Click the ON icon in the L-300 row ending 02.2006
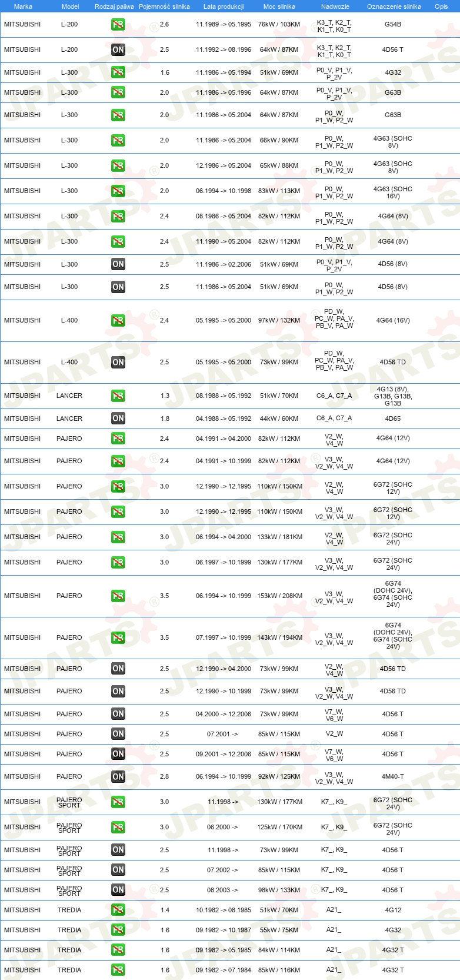The image size is (460, 980). coord(118,264)
